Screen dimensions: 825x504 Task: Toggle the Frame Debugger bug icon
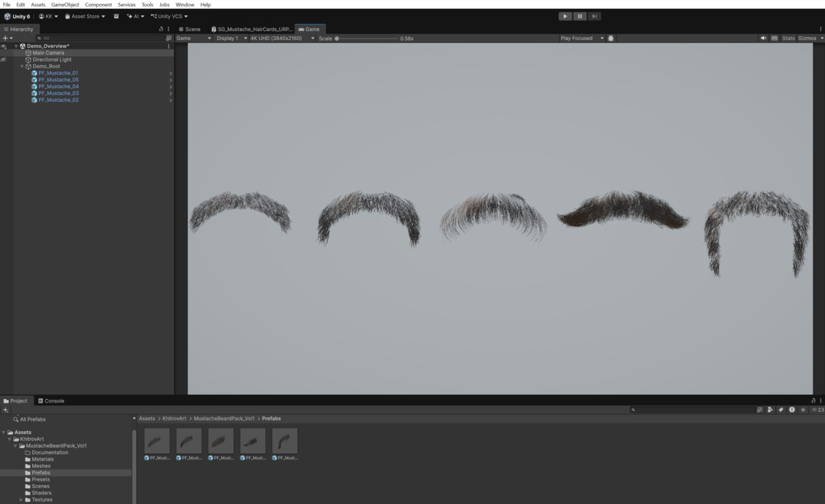click(x=611, y=39)
